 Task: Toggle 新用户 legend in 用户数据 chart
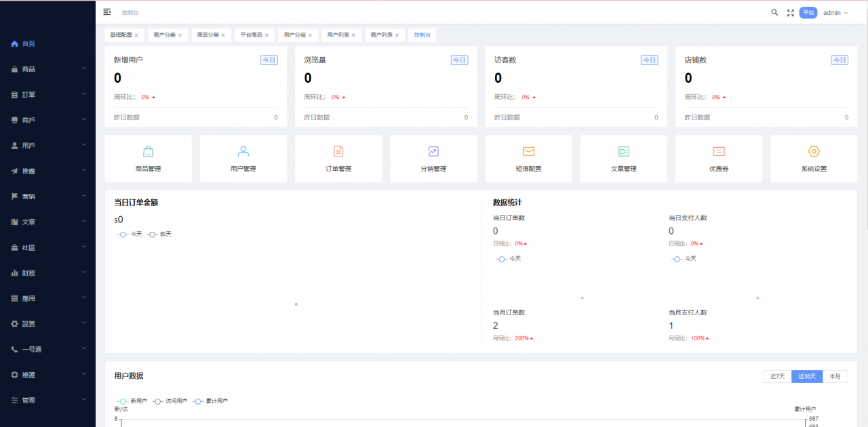132,401
